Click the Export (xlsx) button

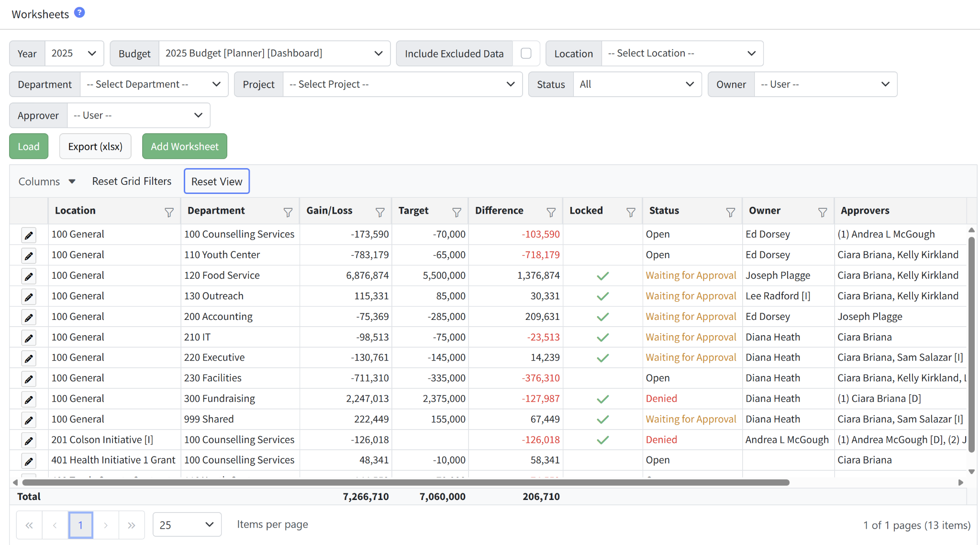point(95,146)
